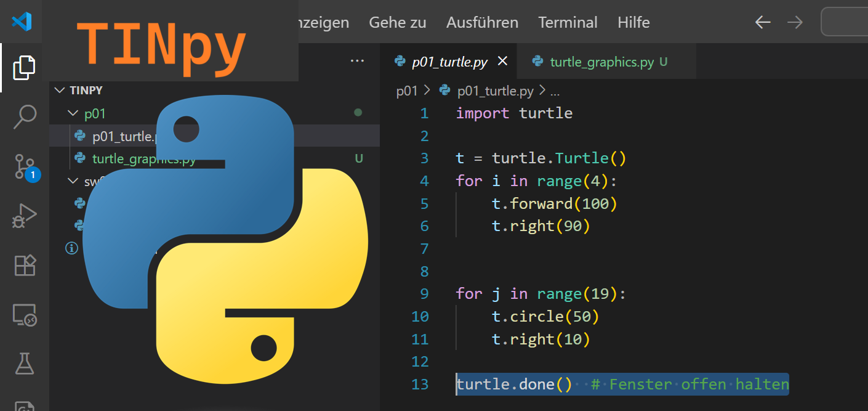This screenshot has height=411, width=868.
Task: Open the Remote Explorer view
Action: (x=25, y=315)
